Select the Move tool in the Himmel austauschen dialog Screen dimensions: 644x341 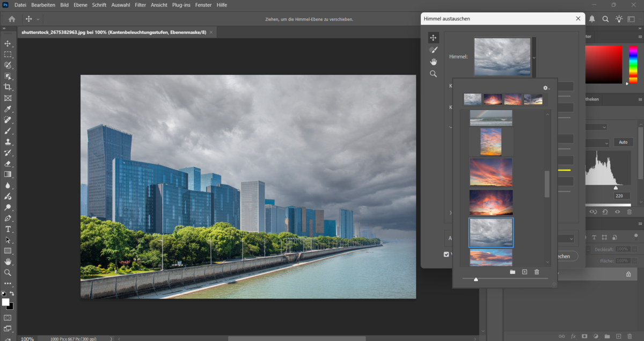coord(433,38)
